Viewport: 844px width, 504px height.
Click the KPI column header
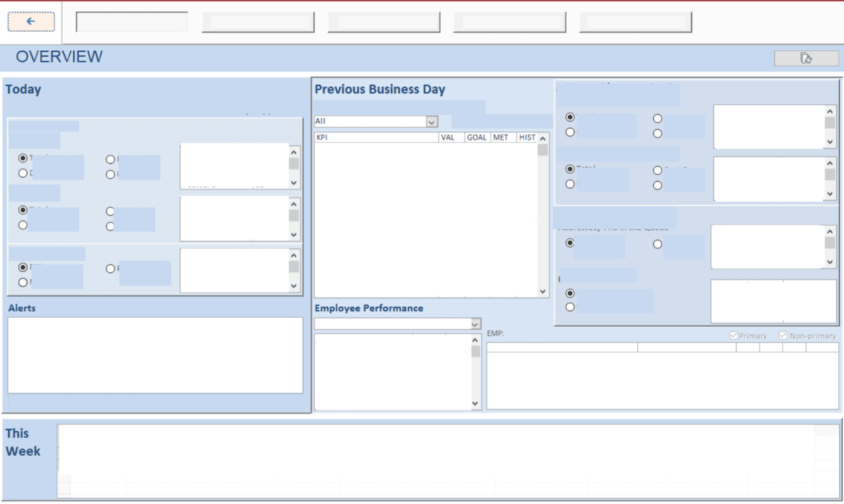(x=376, y=137)
